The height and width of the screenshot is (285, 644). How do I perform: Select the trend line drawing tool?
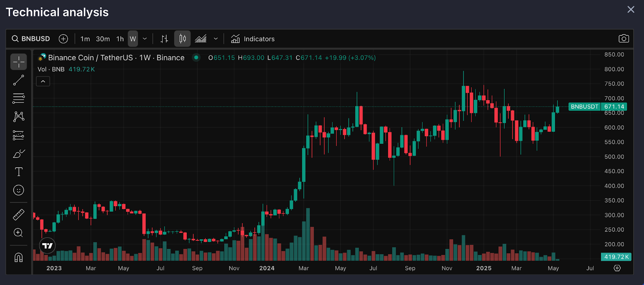(x=19, y=80)
